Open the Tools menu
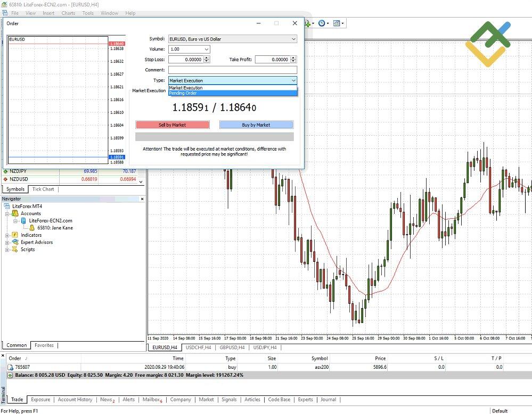The image size is (532, 414). click(x=87, y=13)
